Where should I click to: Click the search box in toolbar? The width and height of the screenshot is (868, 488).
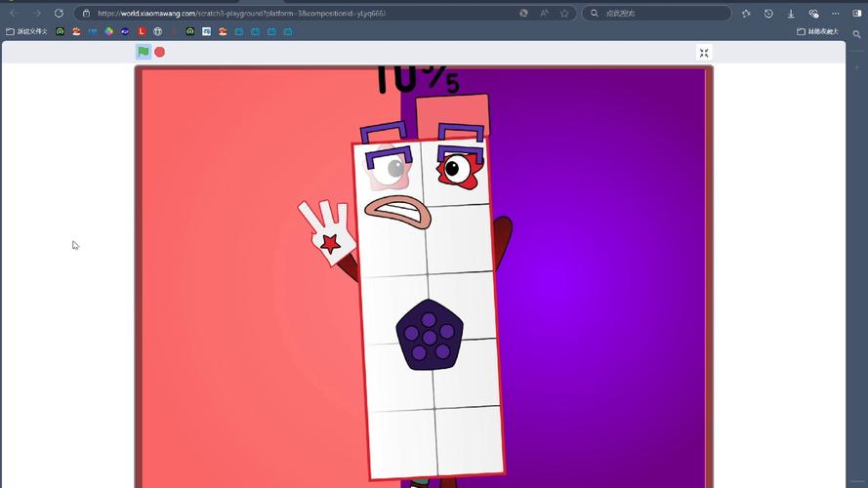click(x=664, y=14)
